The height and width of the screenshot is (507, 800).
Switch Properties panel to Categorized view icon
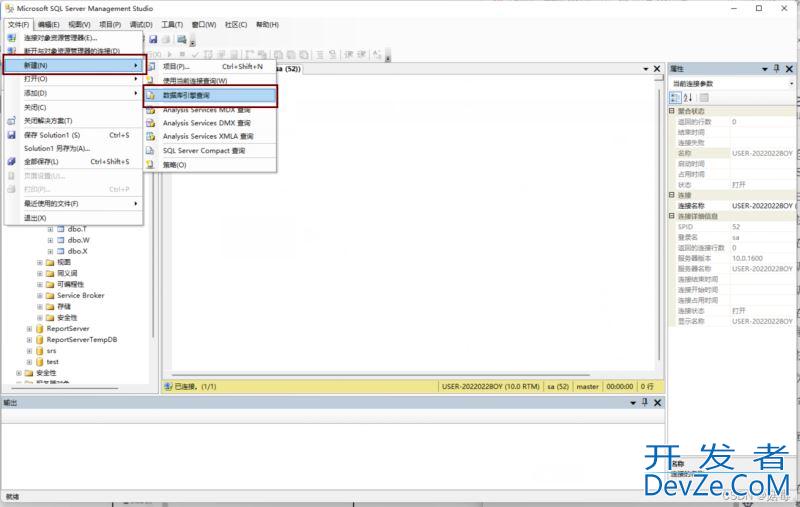point(675,97)
